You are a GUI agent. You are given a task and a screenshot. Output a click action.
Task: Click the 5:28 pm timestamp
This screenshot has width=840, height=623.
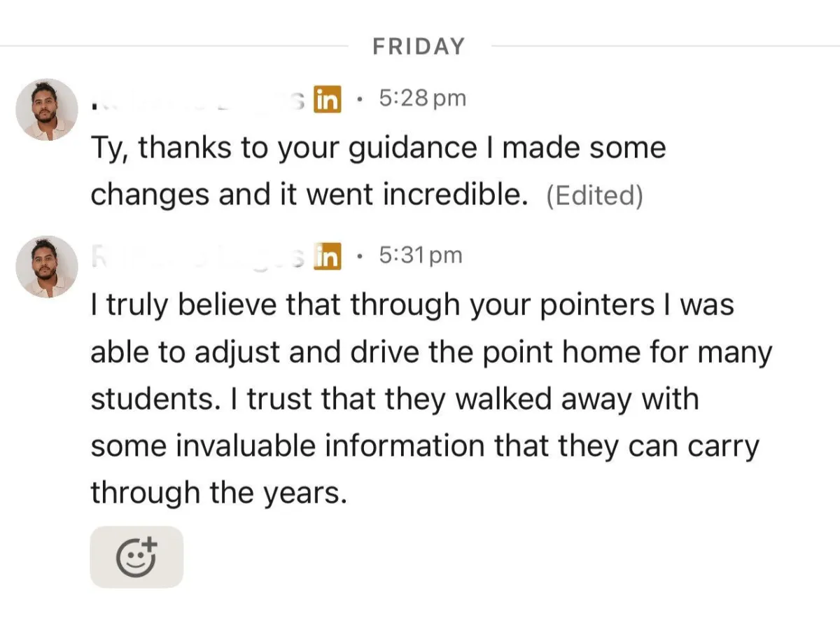422,99
